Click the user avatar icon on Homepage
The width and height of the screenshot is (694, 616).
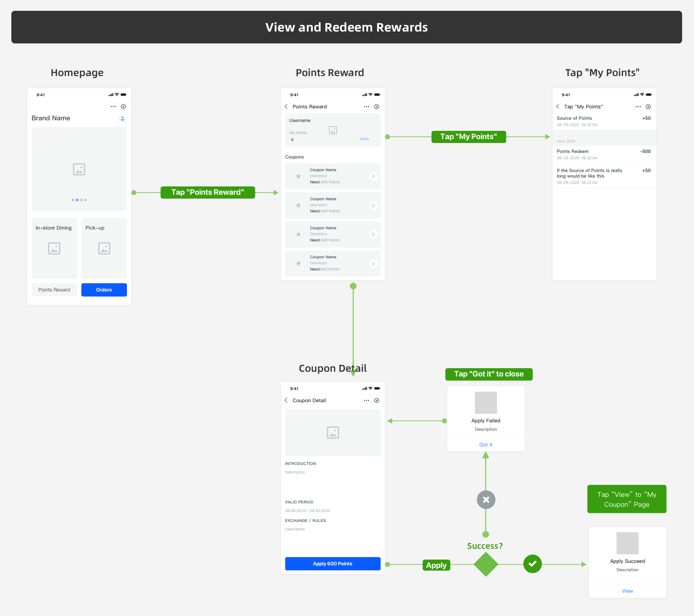coord(122,118)
